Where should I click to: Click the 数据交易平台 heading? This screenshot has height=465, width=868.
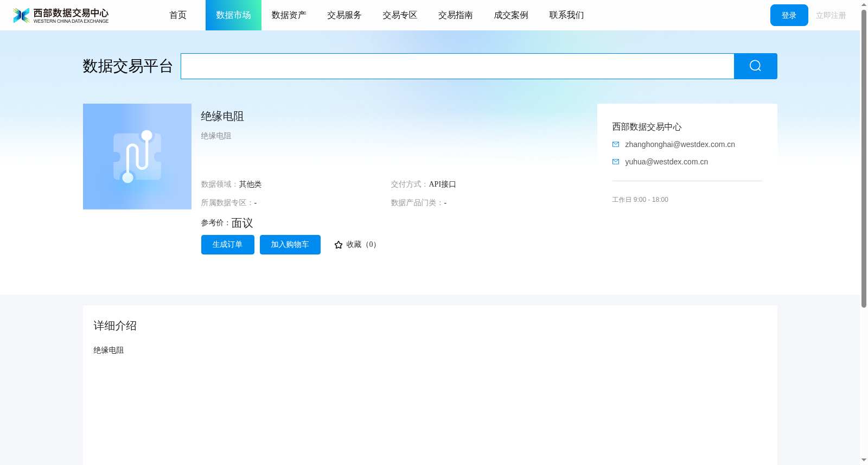(128, 66)
